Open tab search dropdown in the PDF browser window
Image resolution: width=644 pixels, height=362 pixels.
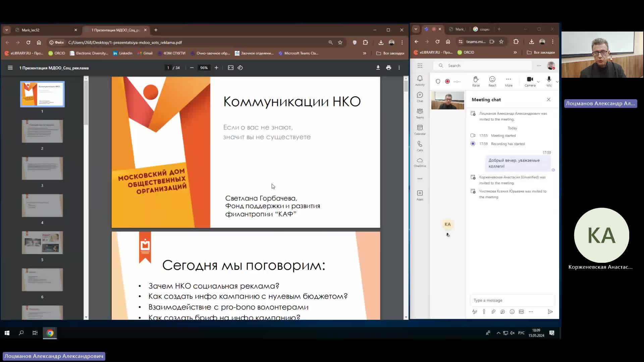pos(7,30)
